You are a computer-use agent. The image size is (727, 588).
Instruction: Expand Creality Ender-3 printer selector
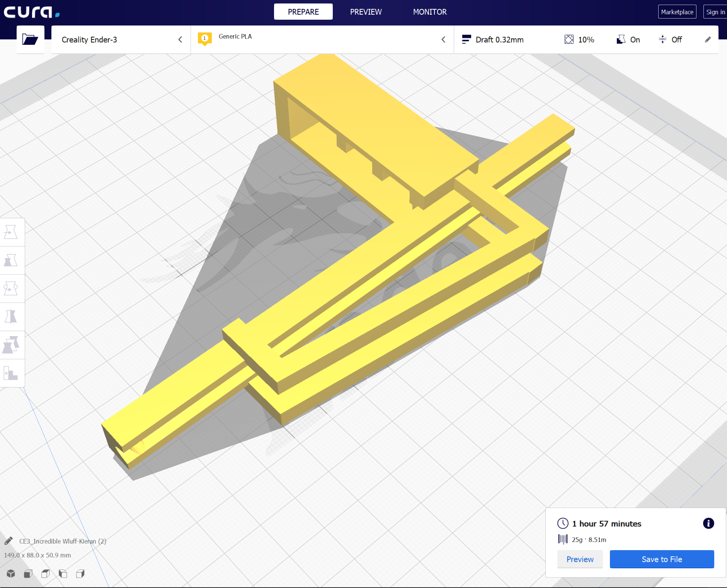coord(121,39)
